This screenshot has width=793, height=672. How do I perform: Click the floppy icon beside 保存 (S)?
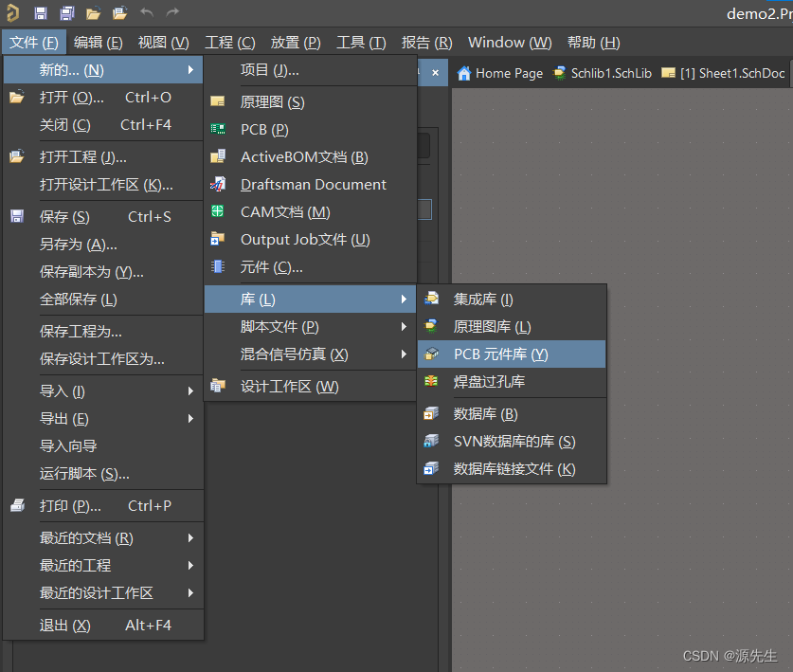tap(17, 216)
